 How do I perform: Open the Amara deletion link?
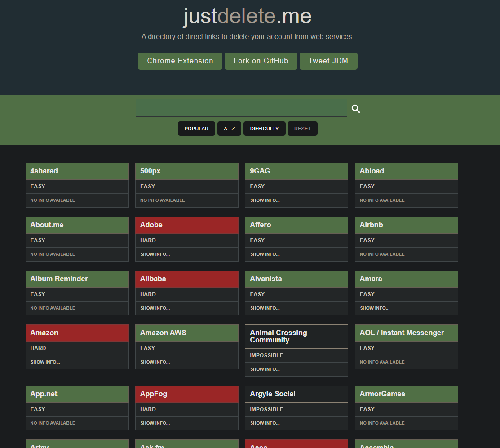tap(406, 279)
